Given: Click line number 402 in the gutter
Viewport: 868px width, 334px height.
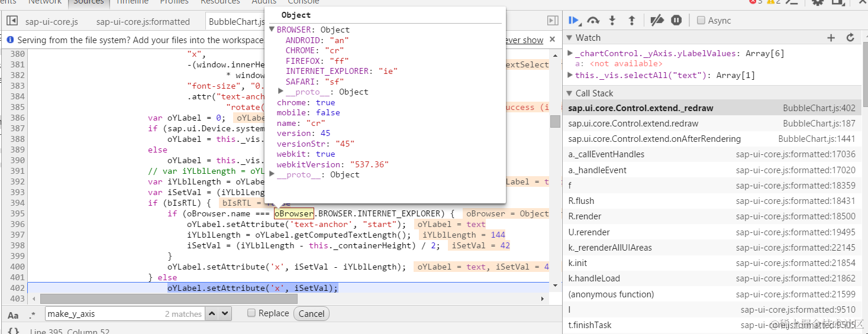Looking at the screenshot, I should (x=17, y=288).
